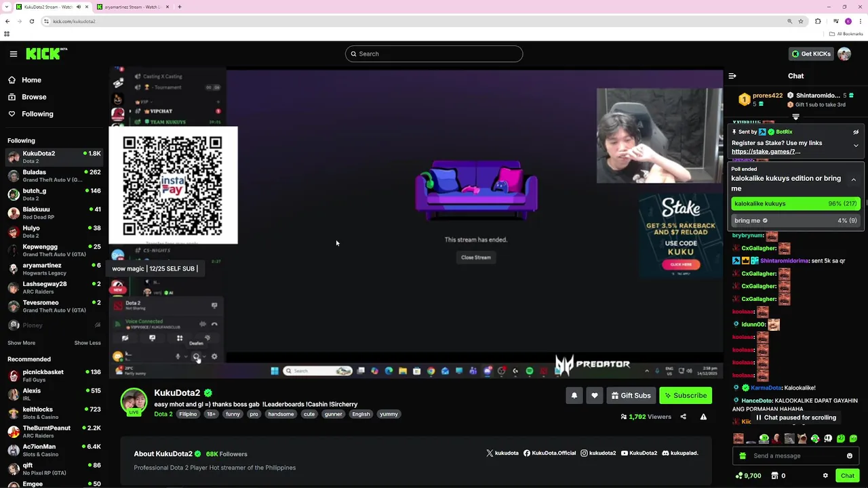Switch to aryamartinez Stream browser tab
This screenshot has width=868, height=488.
tap(132, 7)
